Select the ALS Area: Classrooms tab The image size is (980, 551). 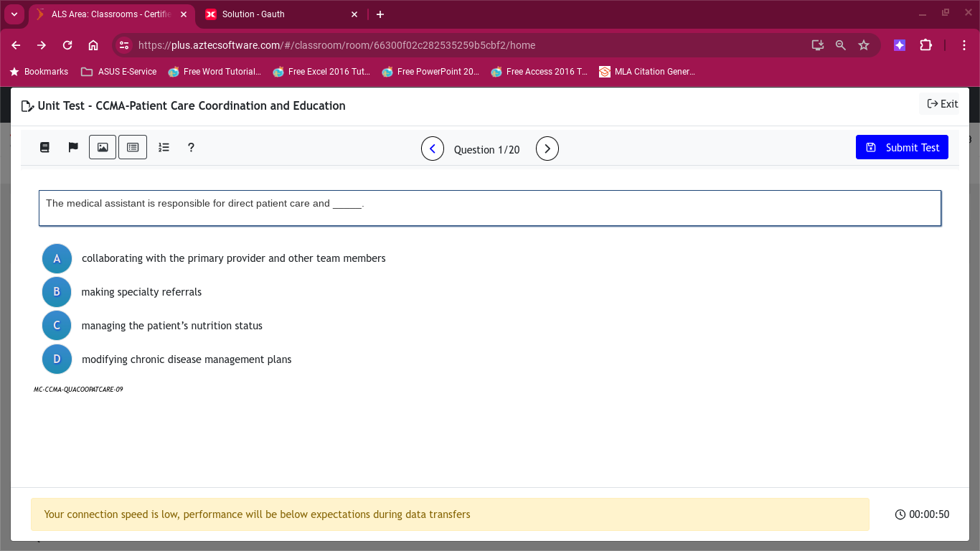tap(108, 14)
